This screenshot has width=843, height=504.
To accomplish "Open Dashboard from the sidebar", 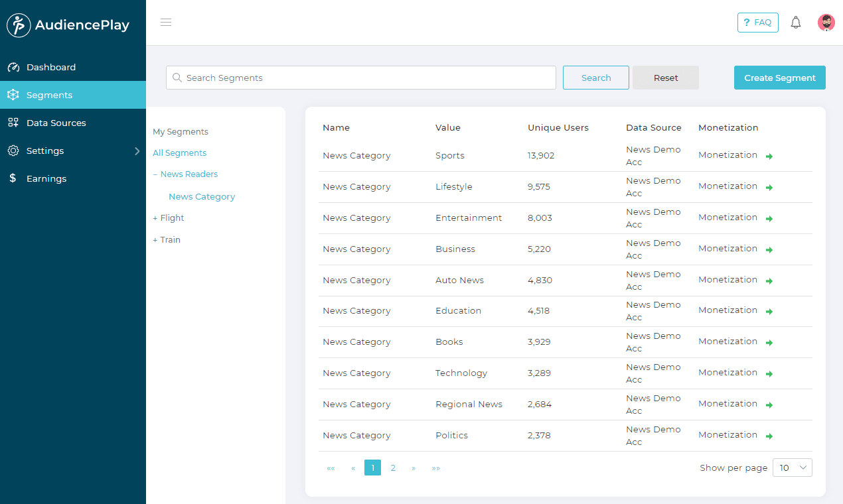I will click(x=51, y=67).
